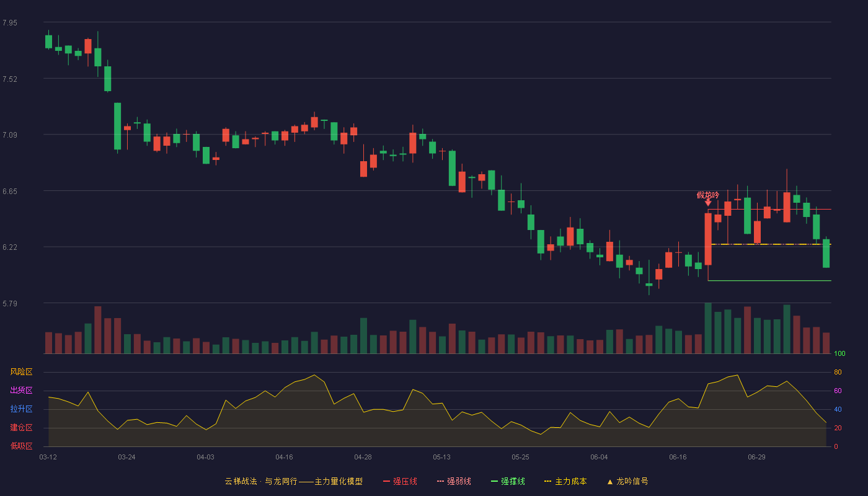Select the 拉升区 zone label
868x496 pixels.
(x=21, y=409)
